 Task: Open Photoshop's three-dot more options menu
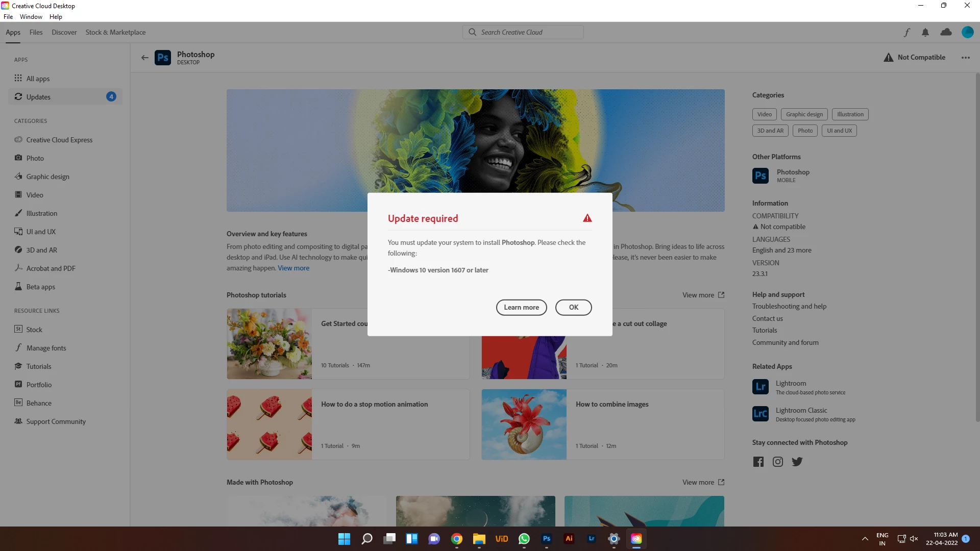965,58
